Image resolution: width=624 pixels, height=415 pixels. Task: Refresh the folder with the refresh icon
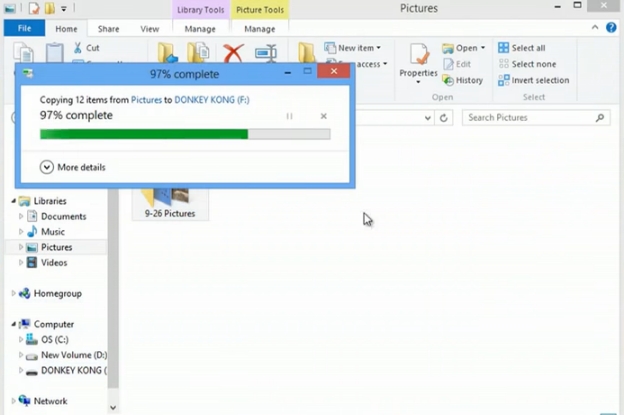coord(444,118)
